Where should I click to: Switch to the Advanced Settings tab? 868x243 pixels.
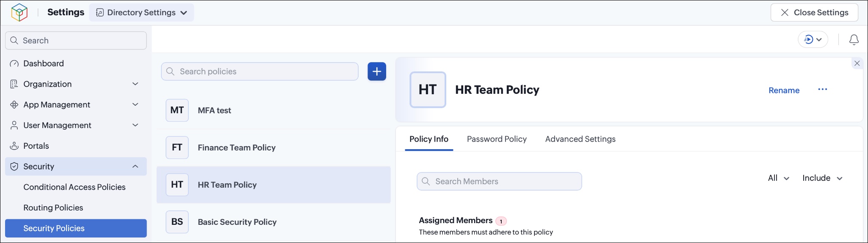coord(581,139)
